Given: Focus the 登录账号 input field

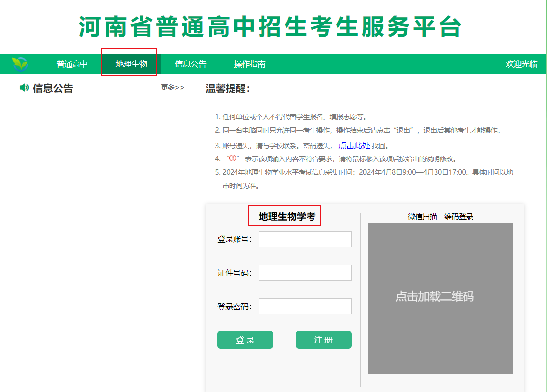Looking at the screenshot, I should click(x=305, y=239).
